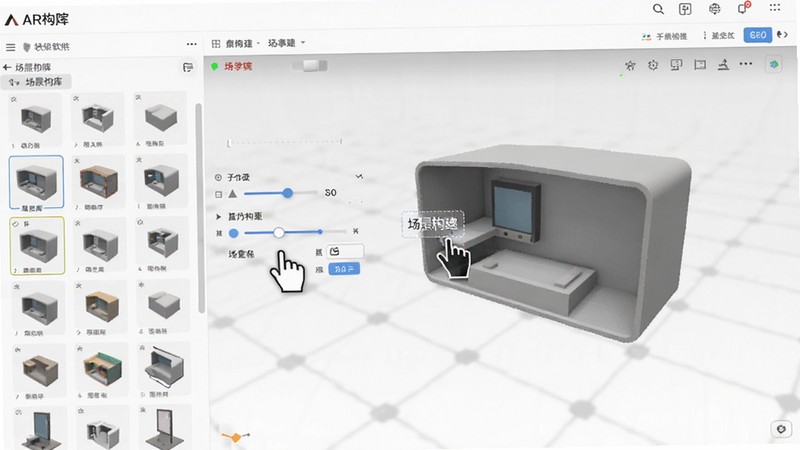
Task: Select the tan colored room thumbnail
Action: tap(101, 308)
